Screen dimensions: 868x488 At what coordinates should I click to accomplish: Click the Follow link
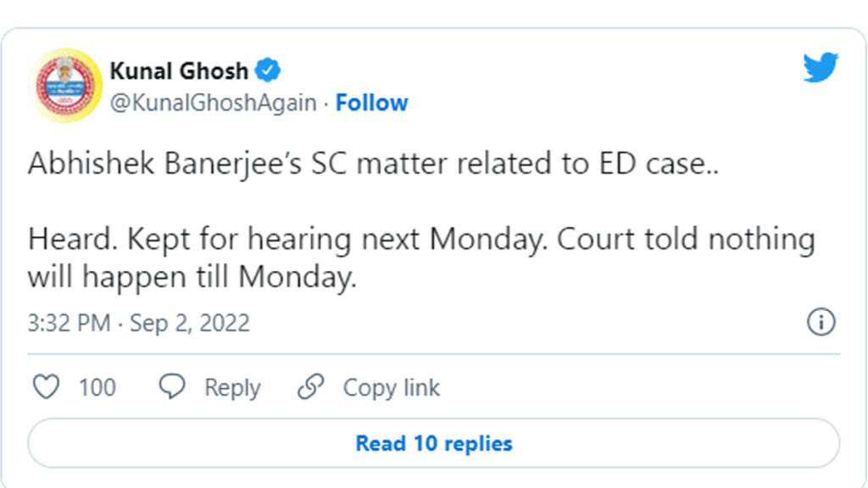coord(371,103)
